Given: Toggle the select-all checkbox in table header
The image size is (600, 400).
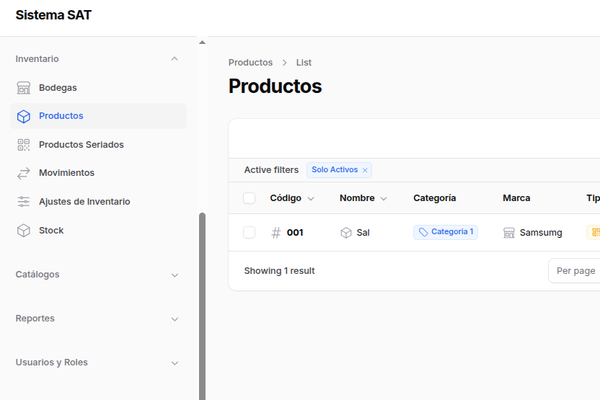Looking at the screenshot, I should [249, 198].
